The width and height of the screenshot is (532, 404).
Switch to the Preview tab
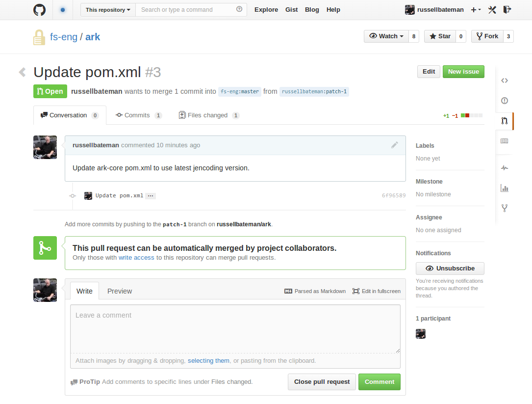[120, 291]
